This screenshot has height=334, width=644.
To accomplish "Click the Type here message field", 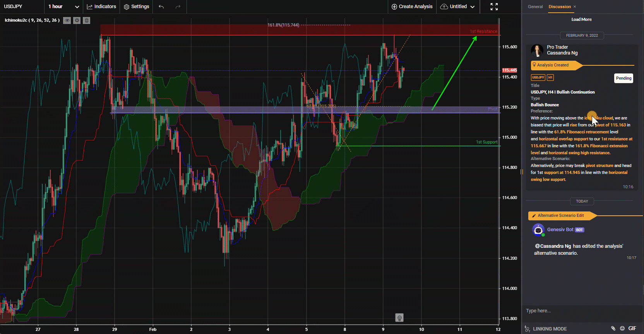I will [x=582, y=311].
